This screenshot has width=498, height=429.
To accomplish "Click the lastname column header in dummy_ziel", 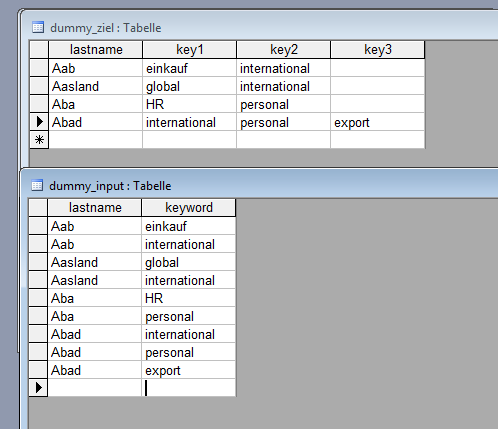I will (x=96, y=50).
